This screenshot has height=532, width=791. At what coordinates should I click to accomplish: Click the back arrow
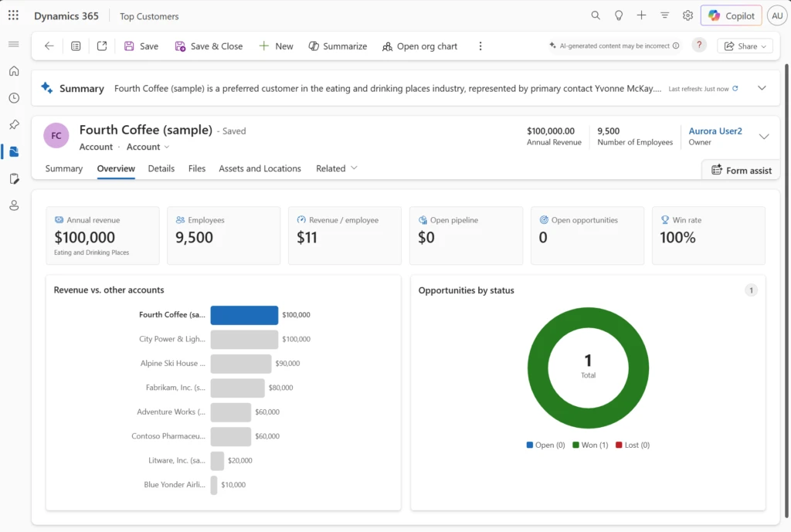click(x=49, y=46)
